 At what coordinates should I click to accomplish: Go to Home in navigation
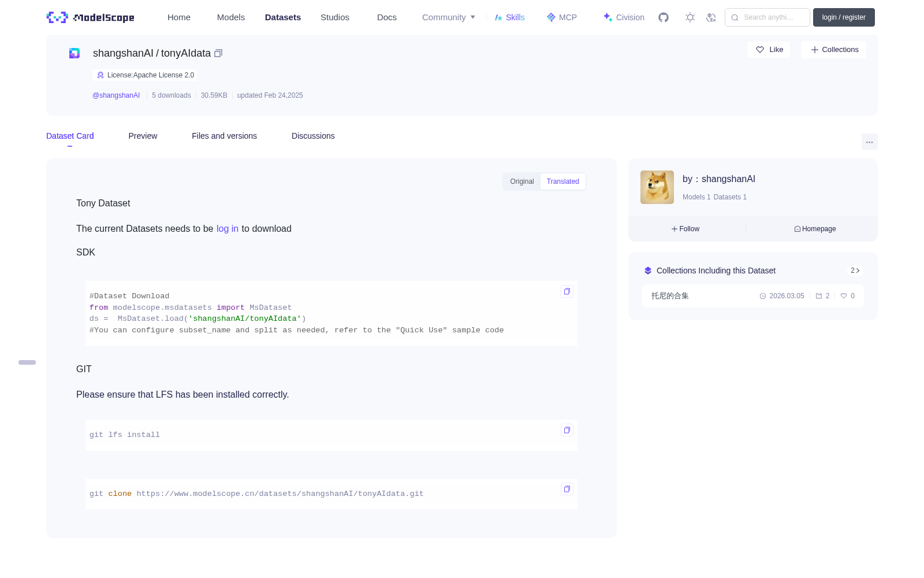[179, 17]
